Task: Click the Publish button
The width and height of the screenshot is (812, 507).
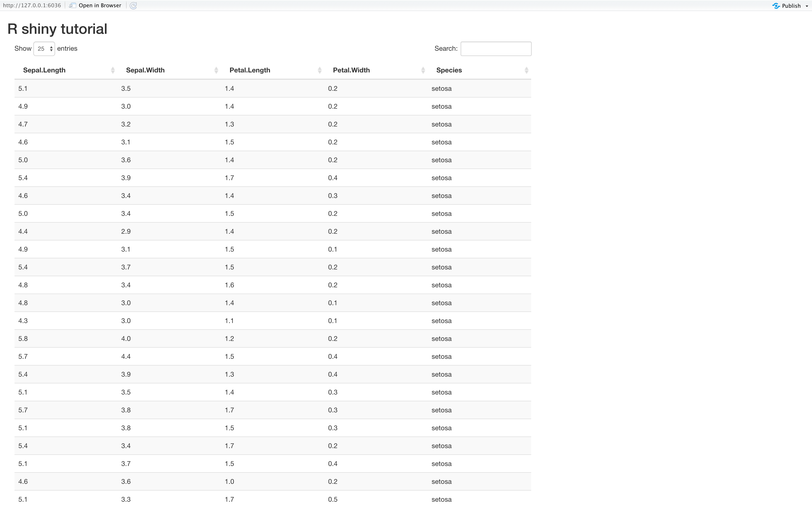Action: [x=791, y=6]
